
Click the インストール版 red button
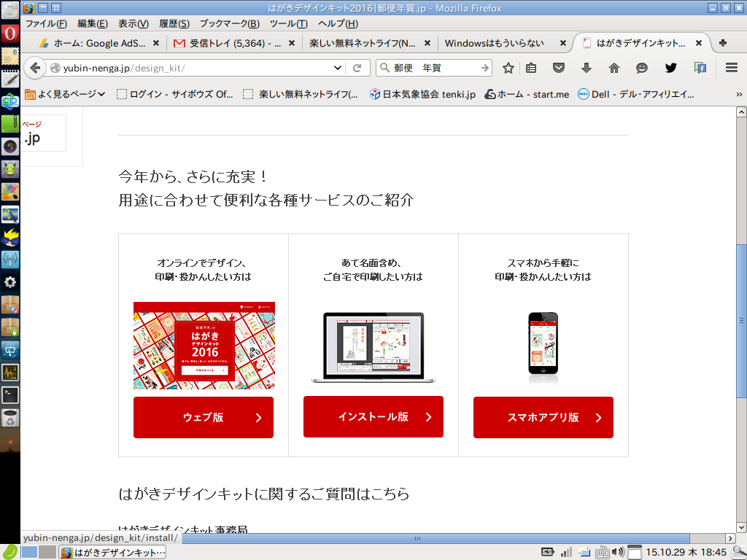[x=373, y=416]
